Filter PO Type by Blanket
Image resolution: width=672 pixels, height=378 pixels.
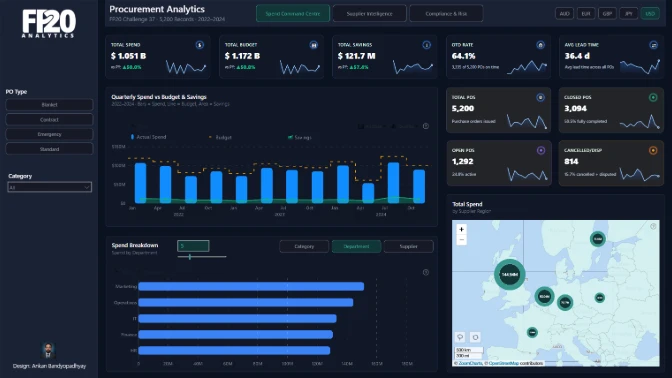click(x=49, y=105)
